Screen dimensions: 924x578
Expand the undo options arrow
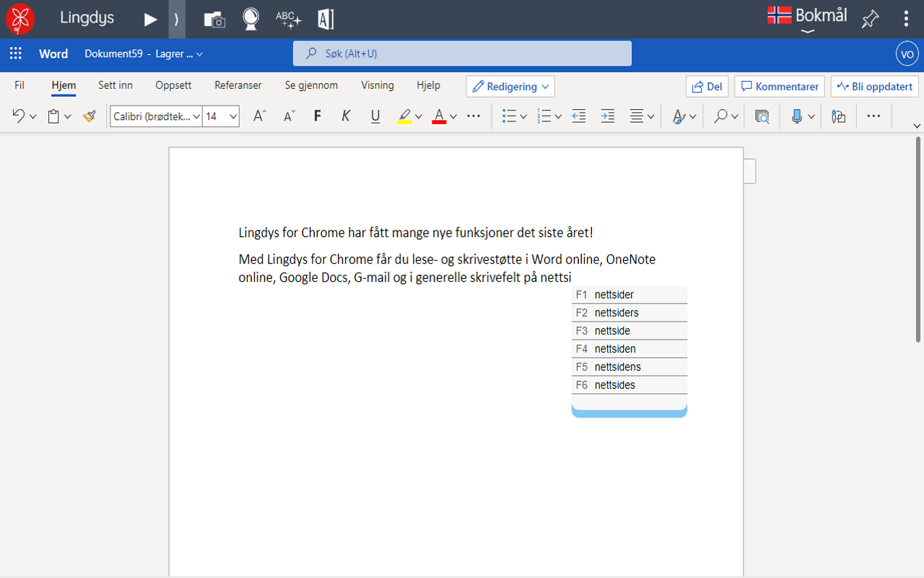coord(32,116)
